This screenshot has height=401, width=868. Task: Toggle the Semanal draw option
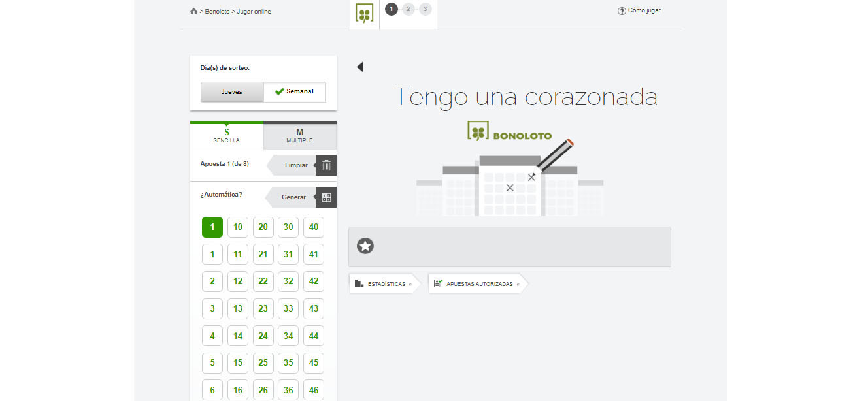tap(295, 92)
